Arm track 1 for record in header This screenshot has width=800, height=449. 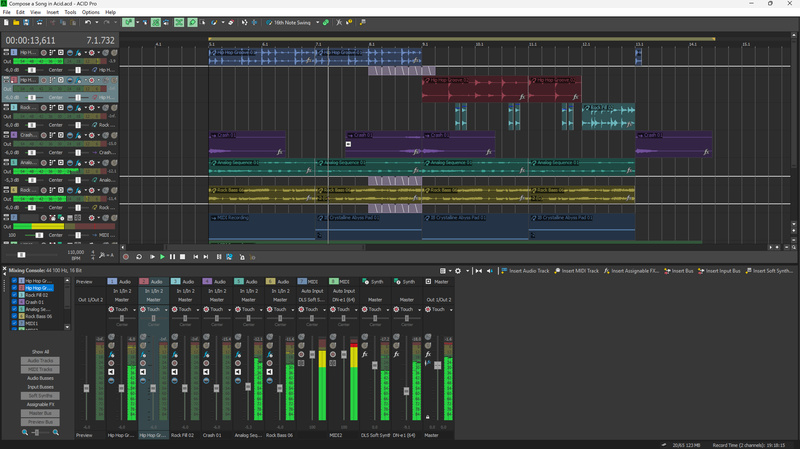pyautogui.click(x=44, y=53)
